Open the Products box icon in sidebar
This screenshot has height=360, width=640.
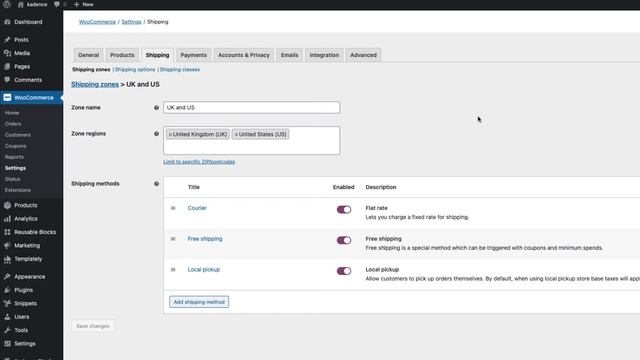coord(7,205)
